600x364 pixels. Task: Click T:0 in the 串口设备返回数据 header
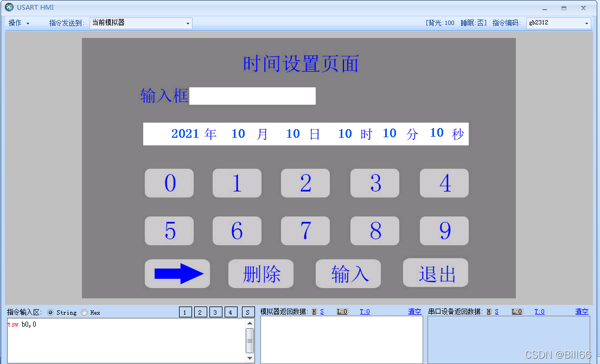tap(540, 311)
